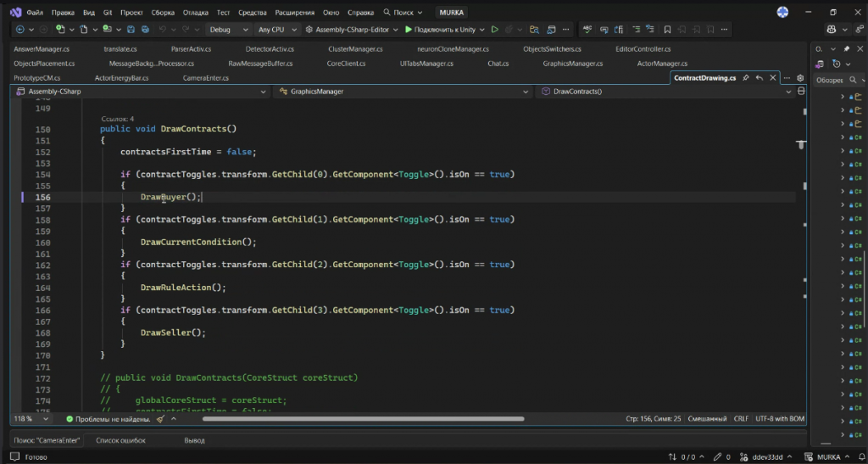Image resolution: width=868 pixels, height=464 pixels.
Task: Expand the first folder in Solution Explorer
Action: point(842,98)
